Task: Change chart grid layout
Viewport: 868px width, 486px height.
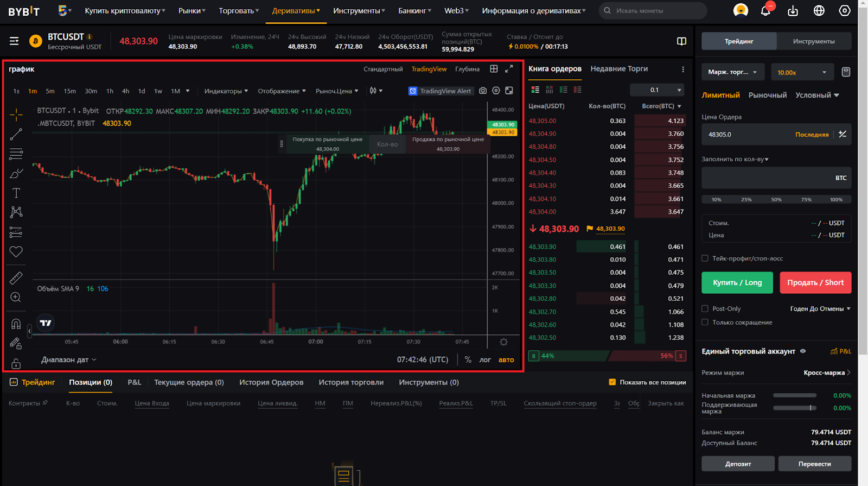Action: 494,69
